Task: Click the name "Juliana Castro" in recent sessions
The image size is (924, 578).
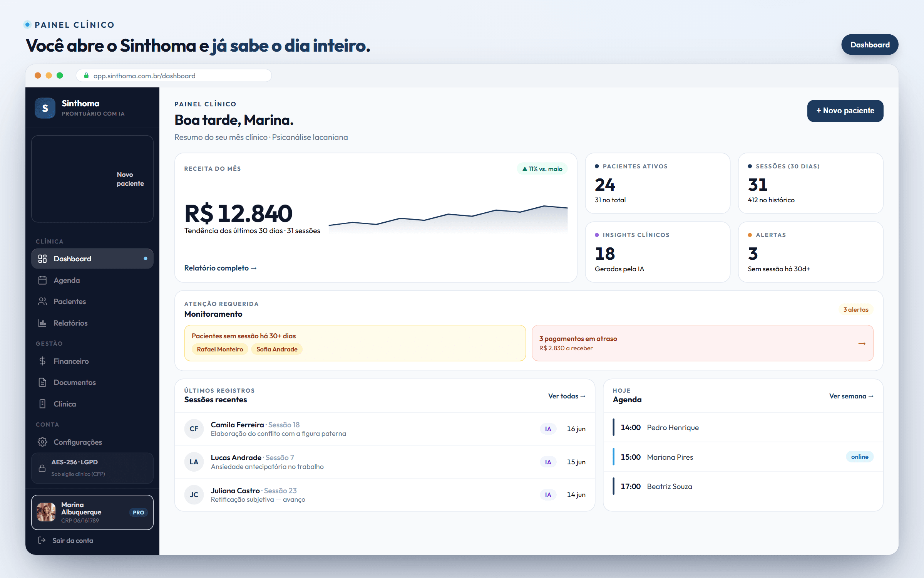Action: tap(235, 491)
